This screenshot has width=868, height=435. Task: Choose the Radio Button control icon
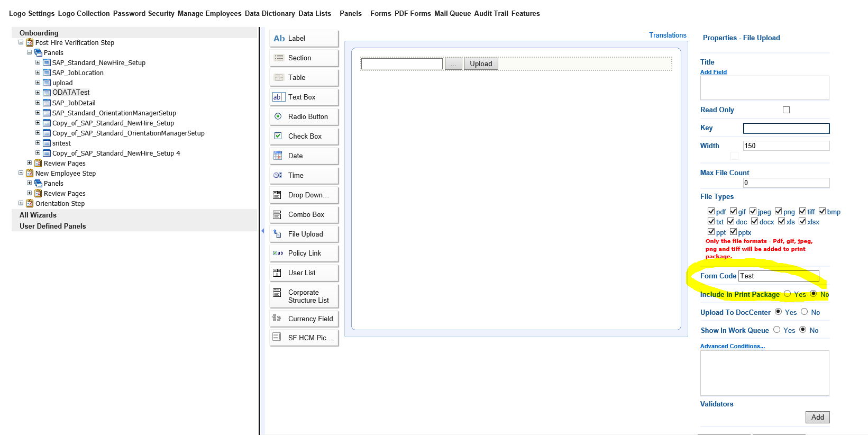coord(278,116)
